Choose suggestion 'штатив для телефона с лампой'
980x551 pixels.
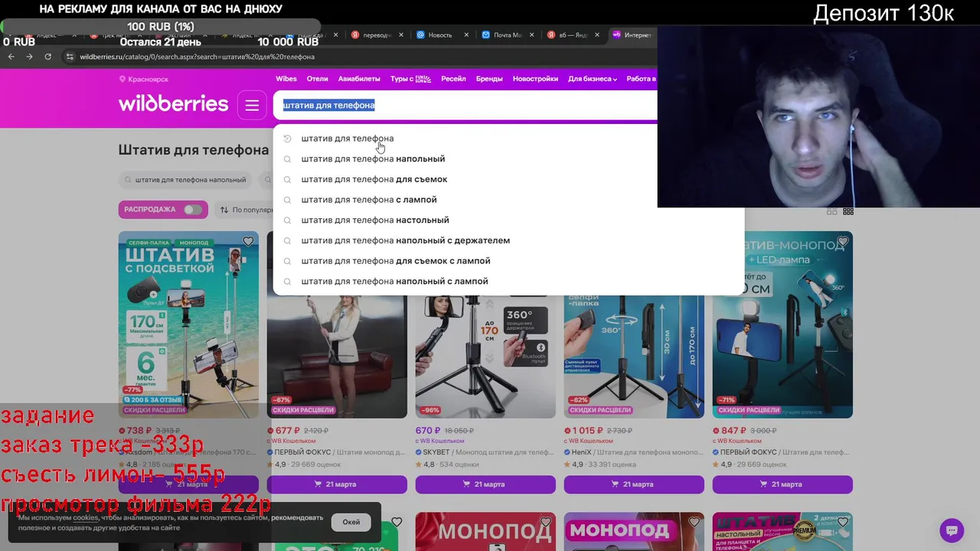[x=368, y=200]
